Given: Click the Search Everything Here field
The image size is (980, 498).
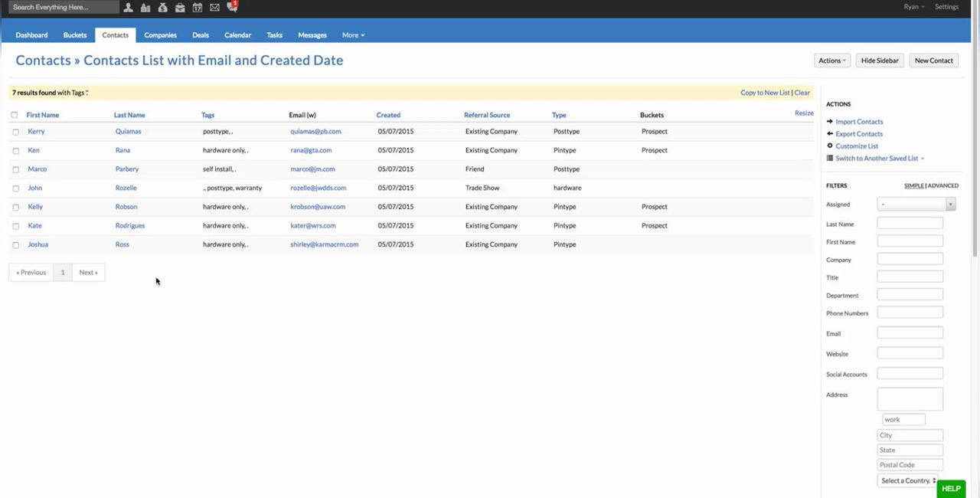Looking at the screenshot, I should pos(64,7).
